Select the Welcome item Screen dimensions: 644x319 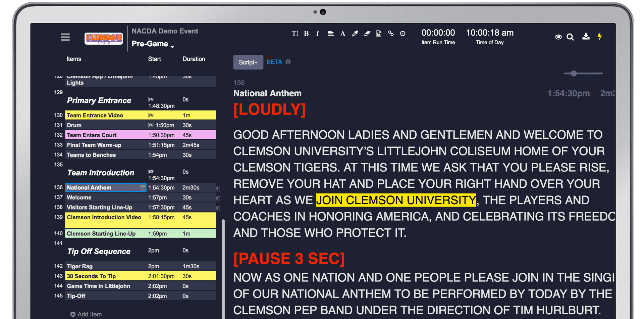pos(140,197)
